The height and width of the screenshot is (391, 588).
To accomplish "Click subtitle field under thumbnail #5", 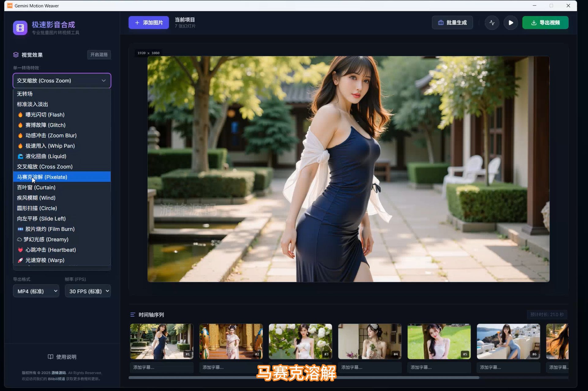I will (439, 367).
